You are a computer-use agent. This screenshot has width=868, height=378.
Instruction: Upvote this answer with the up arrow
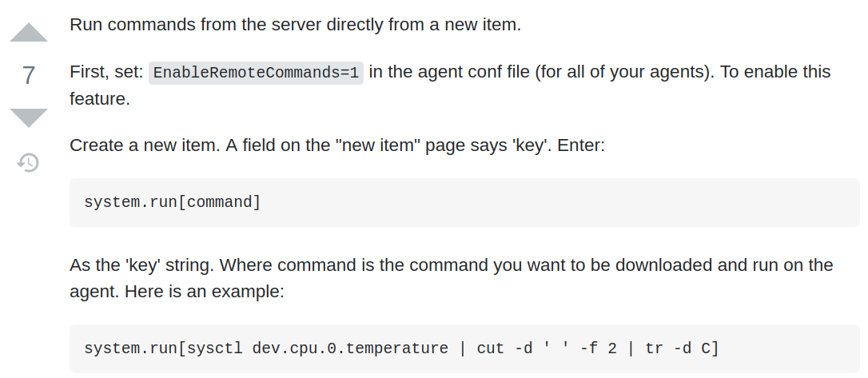(x=29, y=33)
